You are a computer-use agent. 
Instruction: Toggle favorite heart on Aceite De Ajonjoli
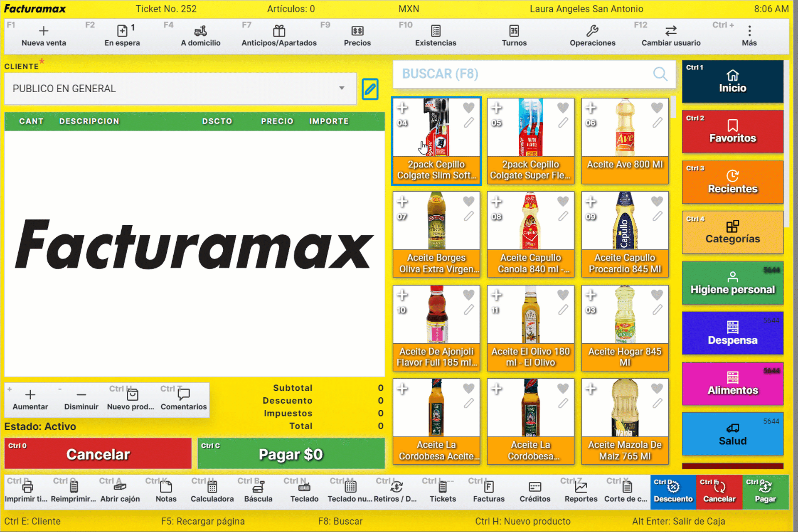(468, 295)
